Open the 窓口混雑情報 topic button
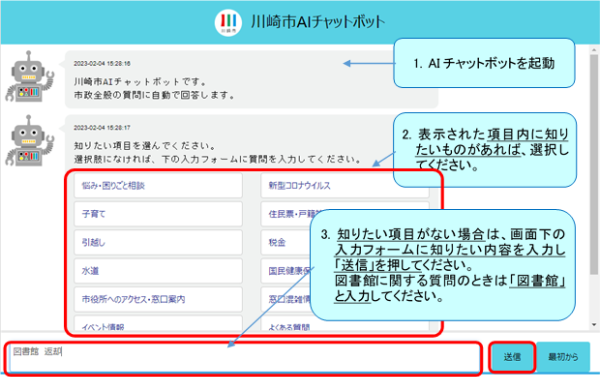 [x=285, y=299]
